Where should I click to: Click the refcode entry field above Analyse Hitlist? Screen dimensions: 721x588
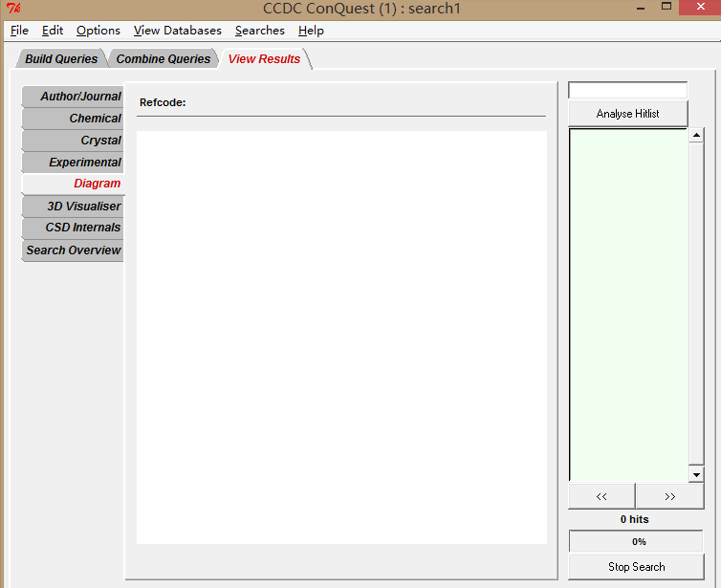(x=627, y=90)
